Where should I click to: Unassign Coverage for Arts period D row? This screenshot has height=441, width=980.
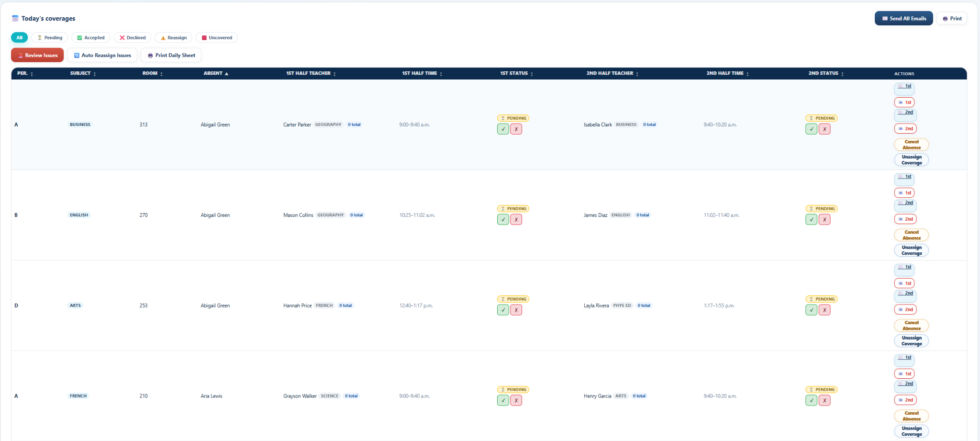coord(912,341)
